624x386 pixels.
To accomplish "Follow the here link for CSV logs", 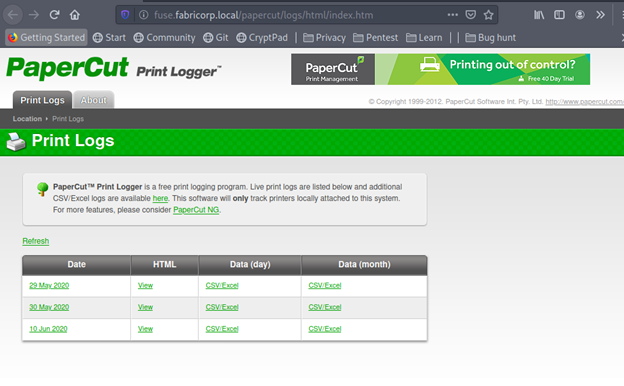I will (160, 198).
